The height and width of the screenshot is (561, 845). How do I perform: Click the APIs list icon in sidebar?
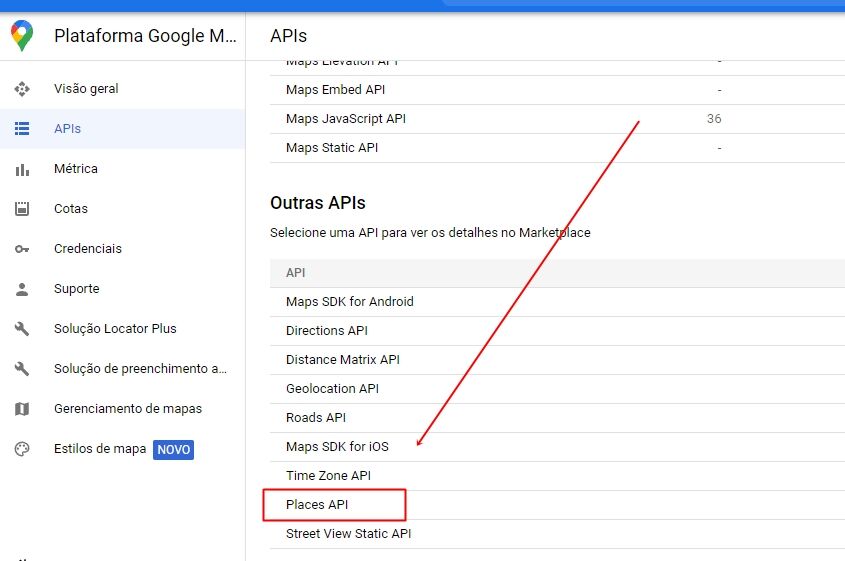[22, 129]
